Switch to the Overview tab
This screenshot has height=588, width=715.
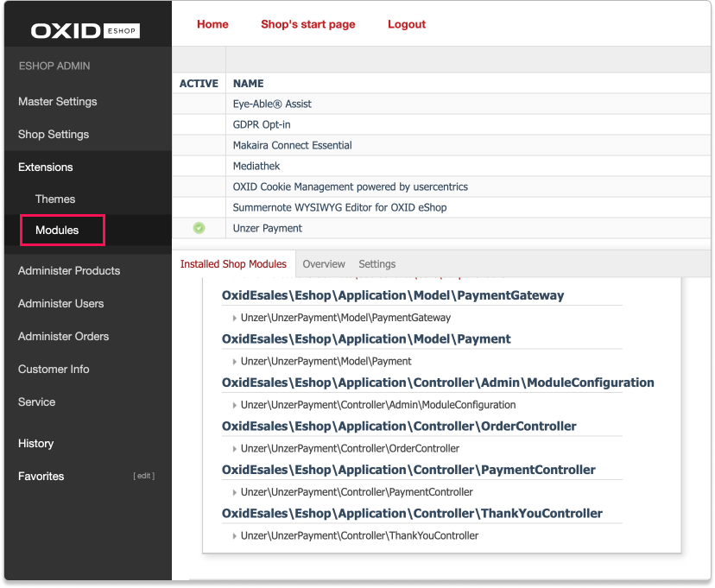(x=324, y=263)
